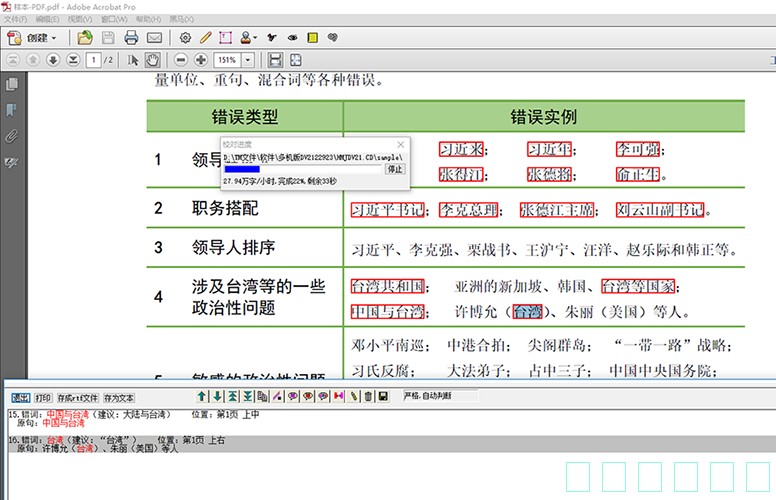
Task: Click the Save floppy disk icon
Action: (108, 38)
